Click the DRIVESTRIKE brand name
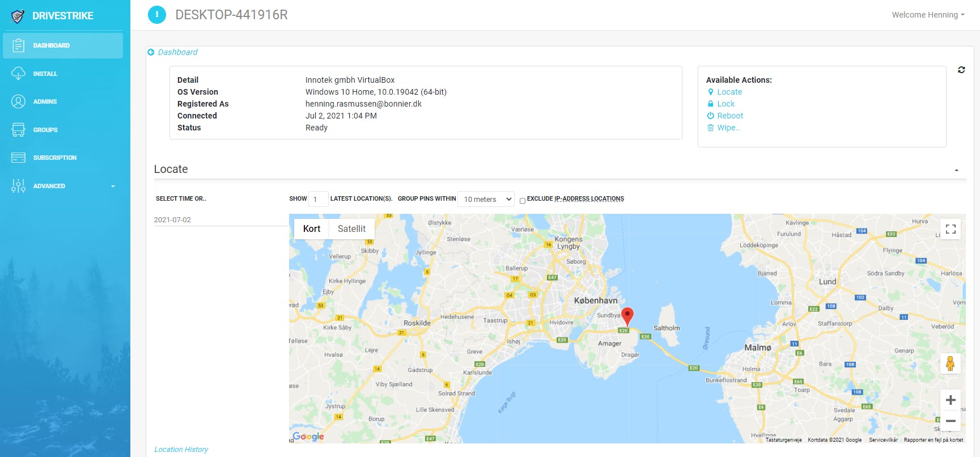This screenshot has height=457, width=980. pos(63,16)
